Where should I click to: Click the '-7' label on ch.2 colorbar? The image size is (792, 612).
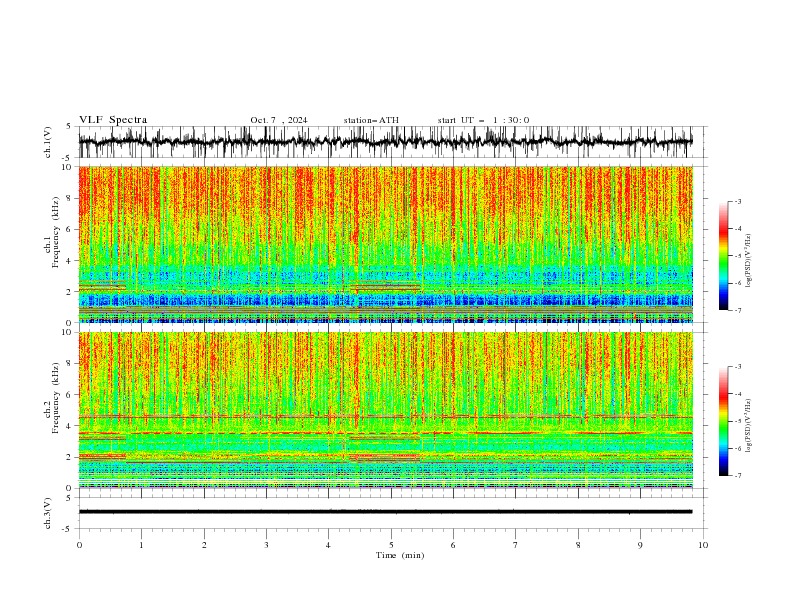coord(738,475)
